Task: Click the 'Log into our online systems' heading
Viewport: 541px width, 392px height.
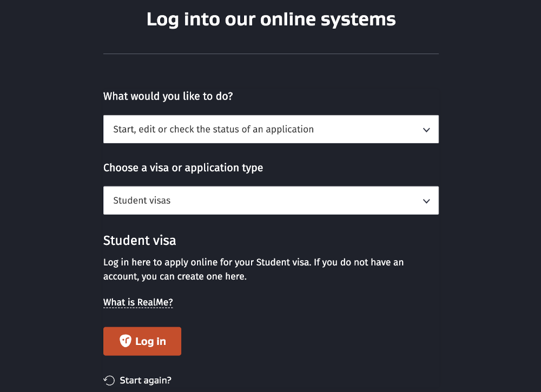Action: (x=271, y=19)
